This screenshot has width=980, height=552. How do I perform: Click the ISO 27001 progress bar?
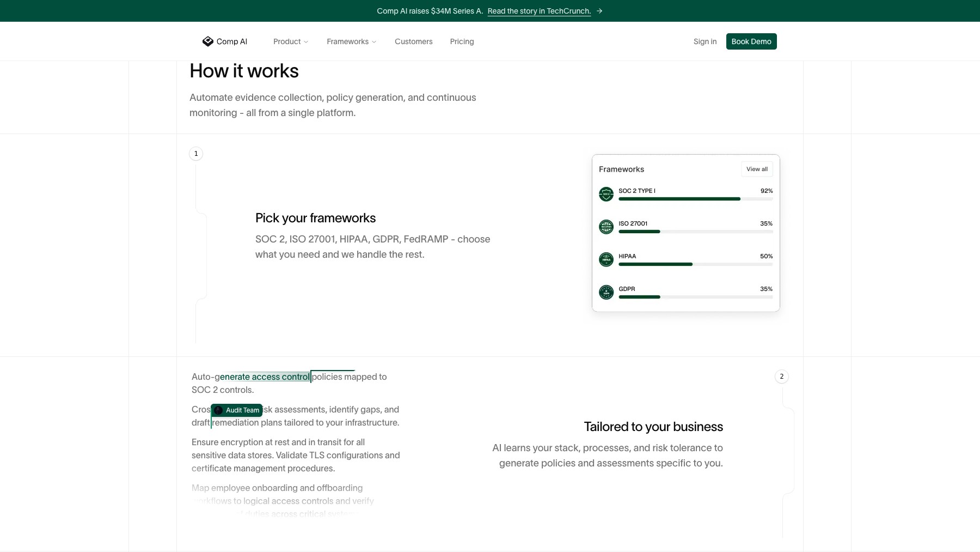[x=696, y=232]
